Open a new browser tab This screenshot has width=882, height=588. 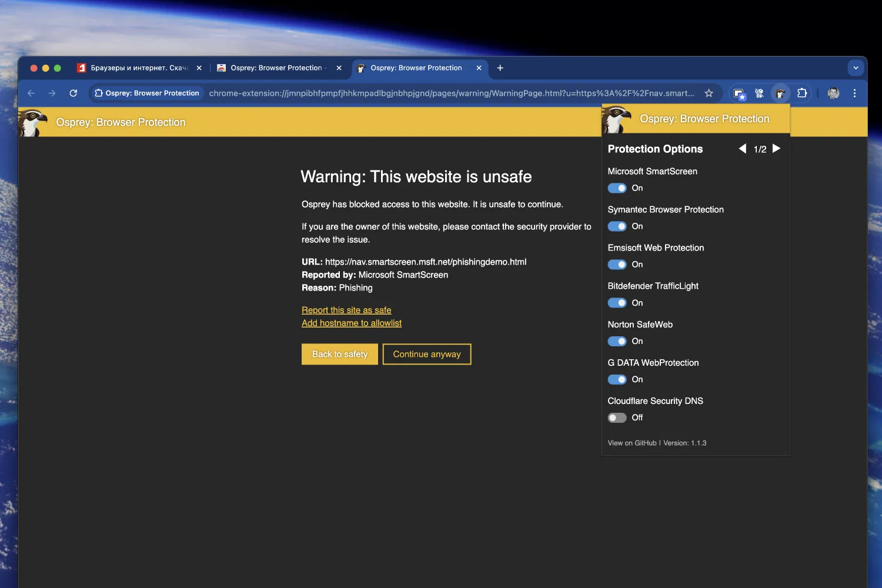[500, 68]
